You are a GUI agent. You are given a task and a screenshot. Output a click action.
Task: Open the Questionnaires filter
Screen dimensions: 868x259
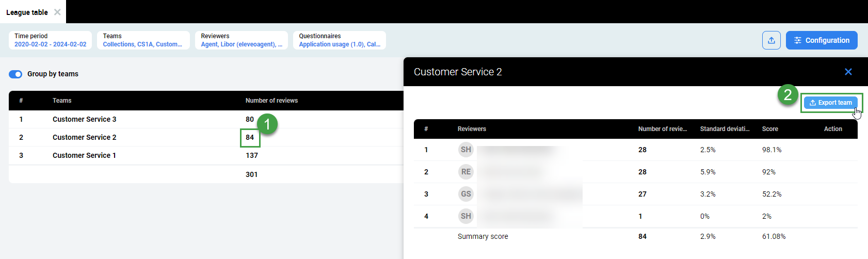click(x=339, y=40)
